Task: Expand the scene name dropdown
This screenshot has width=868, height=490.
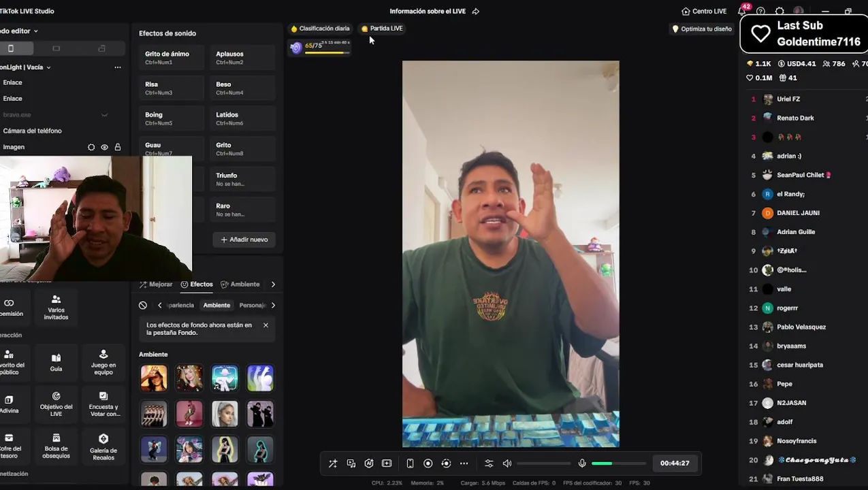Action: [x=48, y=67]
